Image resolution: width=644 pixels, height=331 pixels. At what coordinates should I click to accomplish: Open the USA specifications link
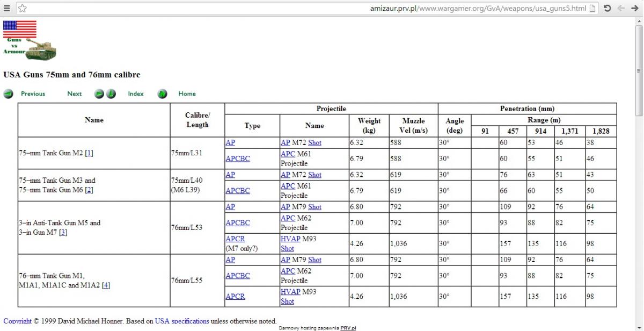pyautogui.click(x=182, y=321)
